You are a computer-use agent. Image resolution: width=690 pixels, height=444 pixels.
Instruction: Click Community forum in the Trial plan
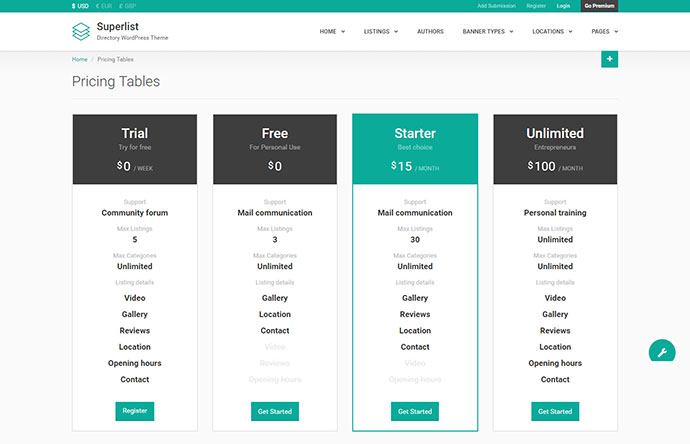click(135, 213)
